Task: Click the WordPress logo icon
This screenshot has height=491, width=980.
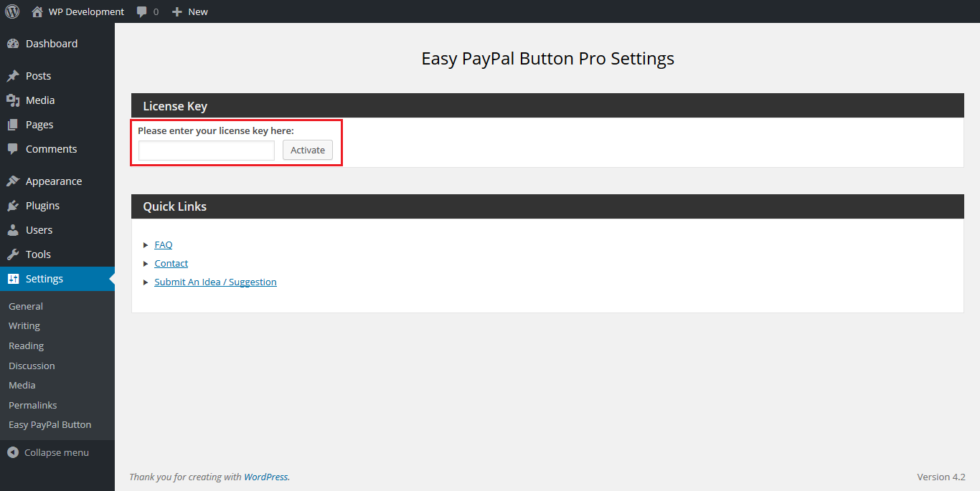Action: pos(12,11)
